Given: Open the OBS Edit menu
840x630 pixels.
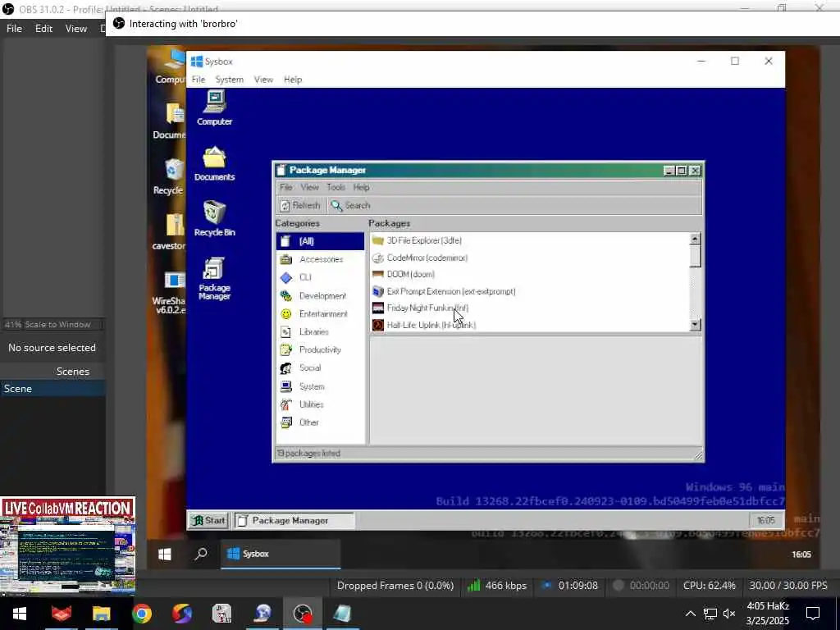Looking at the screenshot, I should click(x=43, y=29).
